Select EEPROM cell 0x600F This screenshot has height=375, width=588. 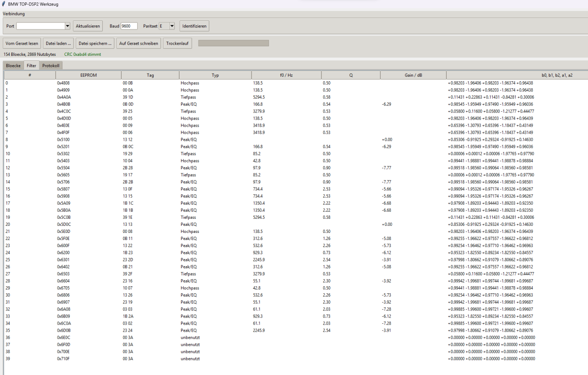click(x=63, y=246)
